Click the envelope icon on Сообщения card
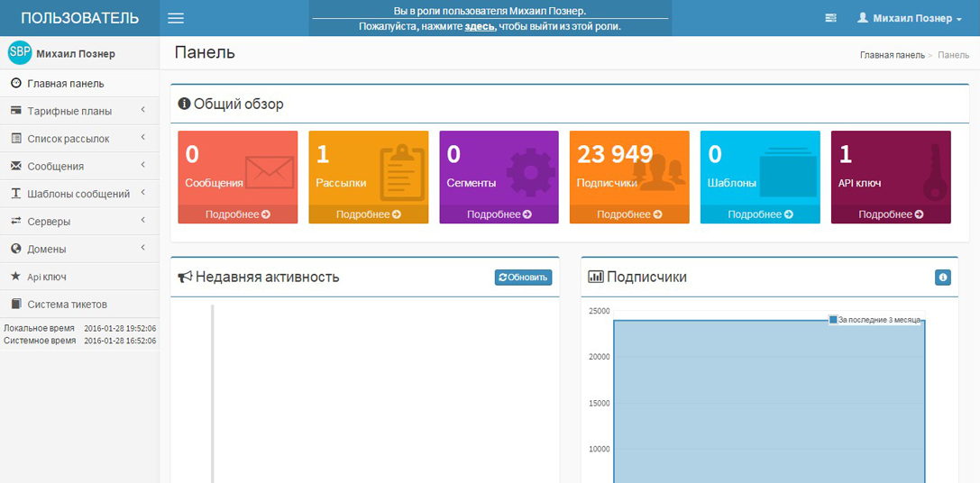This screenshot has height=483, width=980. click(x=270, y=172)
